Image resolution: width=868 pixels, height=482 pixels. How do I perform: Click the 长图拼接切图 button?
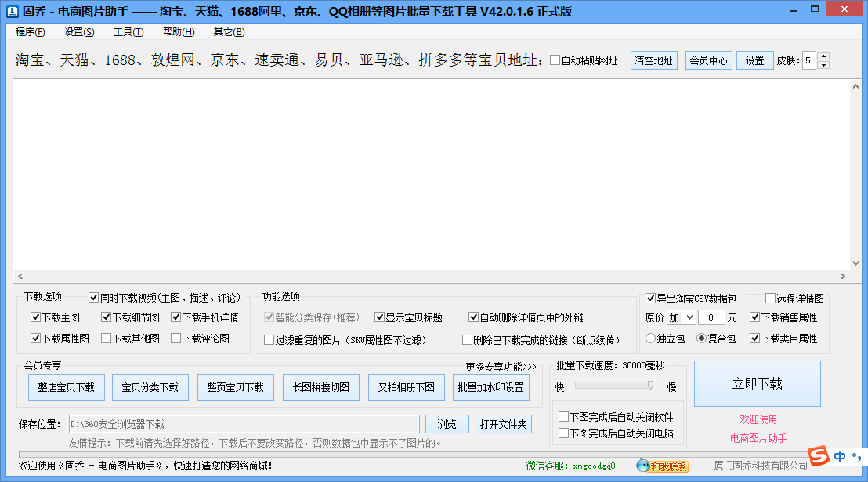[321, 387]
